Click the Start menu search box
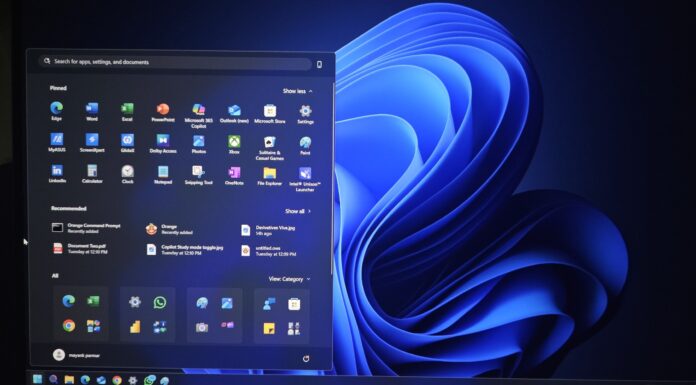Viewport: 696px width, 385px height. pyautogui.click(x=175, y=63)
